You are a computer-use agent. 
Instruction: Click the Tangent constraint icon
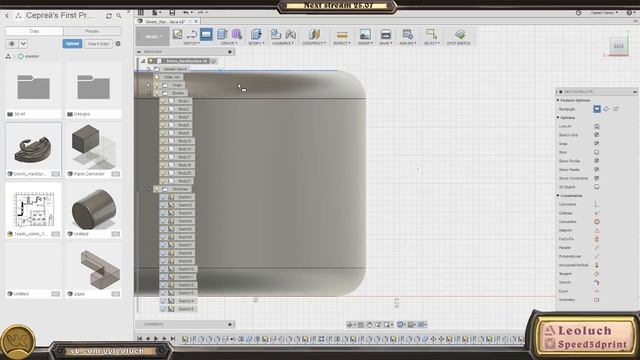coord(597,273)
